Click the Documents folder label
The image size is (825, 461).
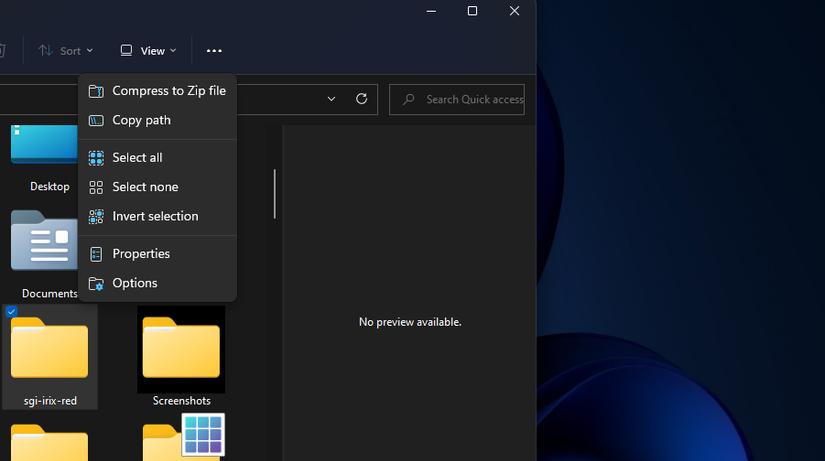(x=49, y=294)
